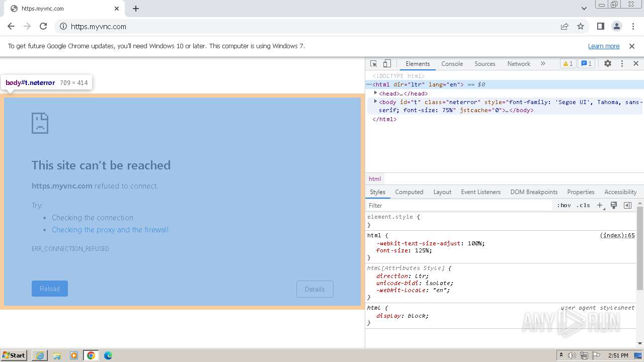The width and height of the screenshot is (644, 362).
Task: Select the closing html tag line
Action: 384,119
